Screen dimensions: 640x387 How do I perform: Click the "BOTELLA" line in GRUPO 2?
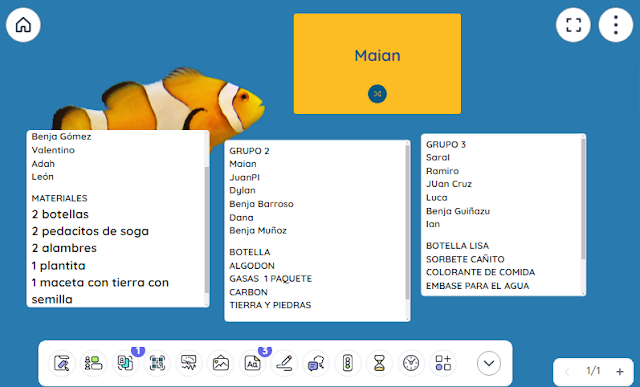coord(250,252)
